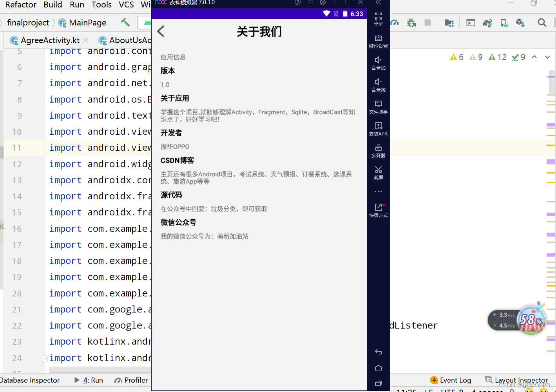Open the Refactor menu

pos(21,5)
